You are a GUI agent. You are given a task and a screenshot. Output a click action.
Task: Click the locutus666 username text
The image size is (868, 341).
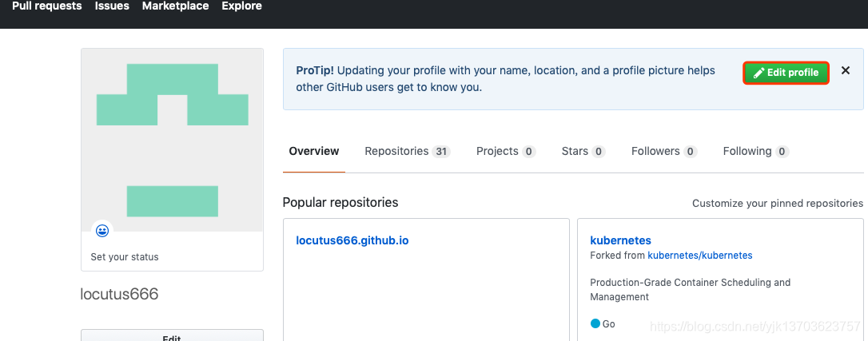pyautogui.click(x=120, y=294)
